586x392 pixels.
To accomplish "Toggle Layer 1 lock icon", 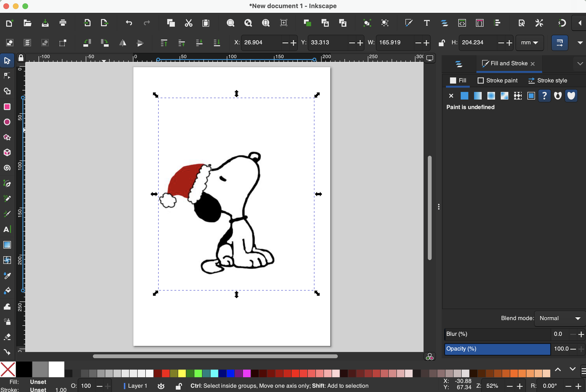I will [x=178, y=386].
